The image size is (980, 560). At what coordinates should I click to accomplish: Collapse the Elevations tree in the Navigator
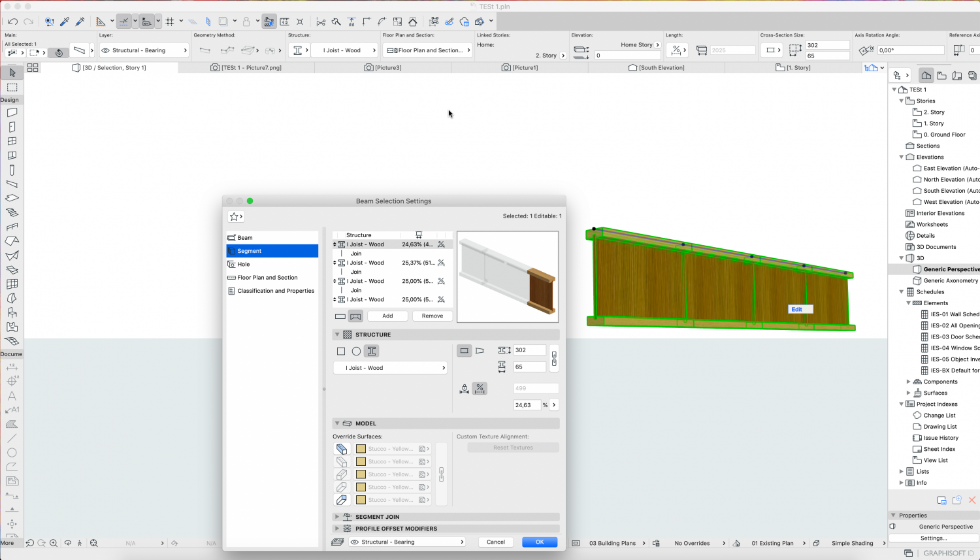902,157
